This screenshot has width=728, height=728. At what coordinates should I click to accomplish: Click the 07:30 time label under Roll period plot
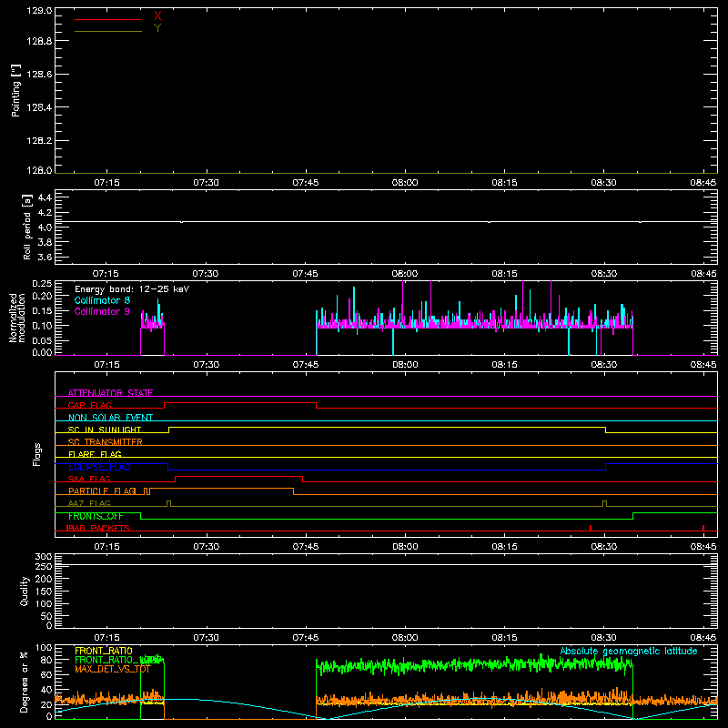tap(206, 274)
